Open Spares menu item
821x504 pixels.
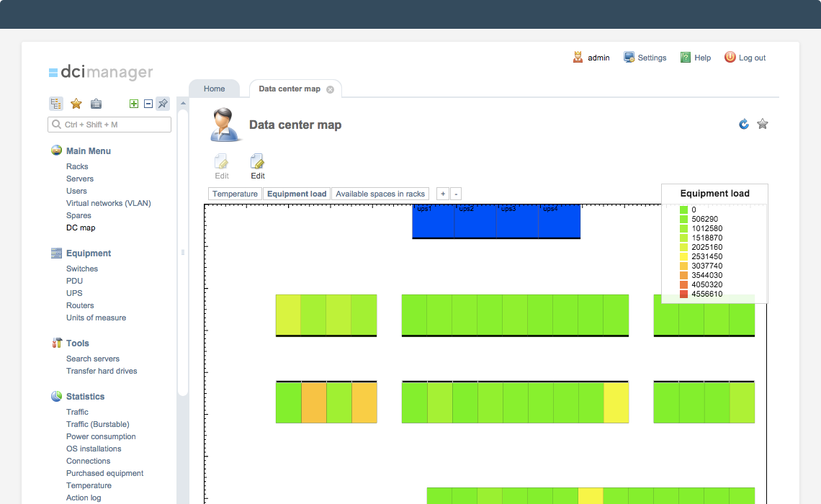[78, 215]
